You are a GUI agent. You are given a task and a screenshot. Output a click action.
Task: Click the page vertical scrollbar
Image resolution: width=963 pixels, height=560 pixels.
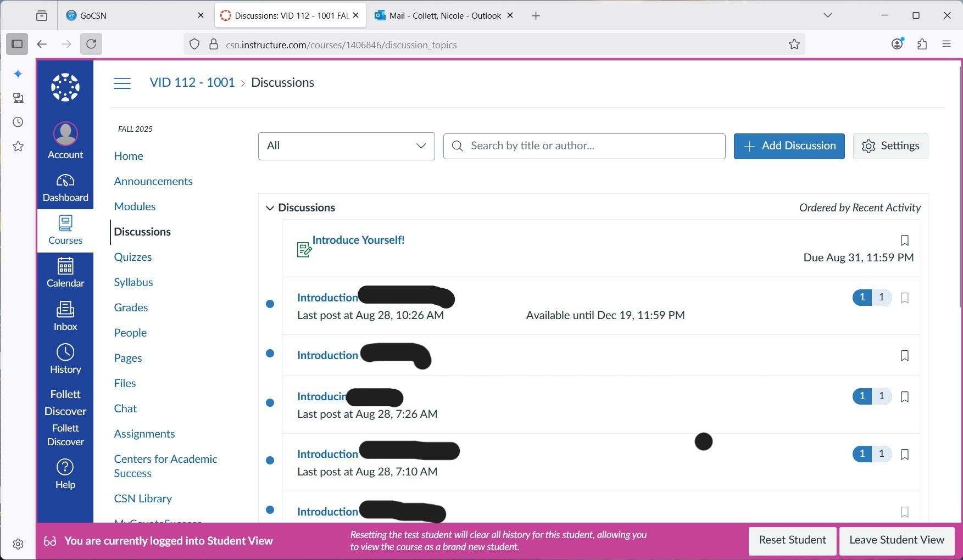point(960,187)
